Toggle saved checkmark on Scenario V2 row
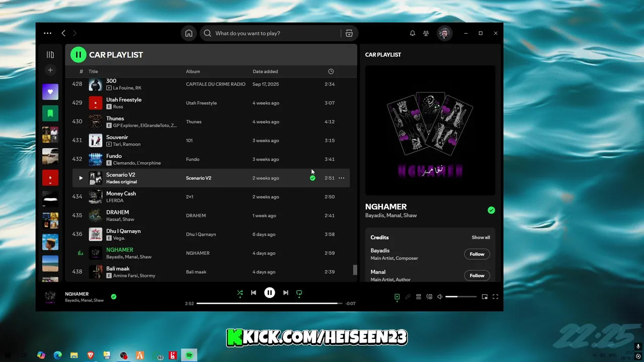 pyautogui.click(x=312, y=178)
